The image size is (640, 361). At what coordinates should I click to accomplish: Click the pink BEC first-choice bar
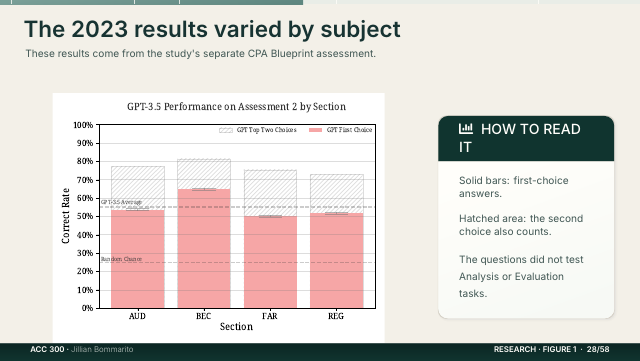(204, 248)
